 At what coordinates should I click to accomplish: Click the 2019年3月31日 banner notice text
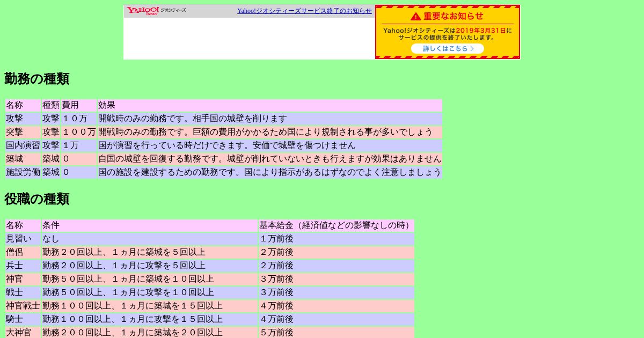click(x=481, y=31)
